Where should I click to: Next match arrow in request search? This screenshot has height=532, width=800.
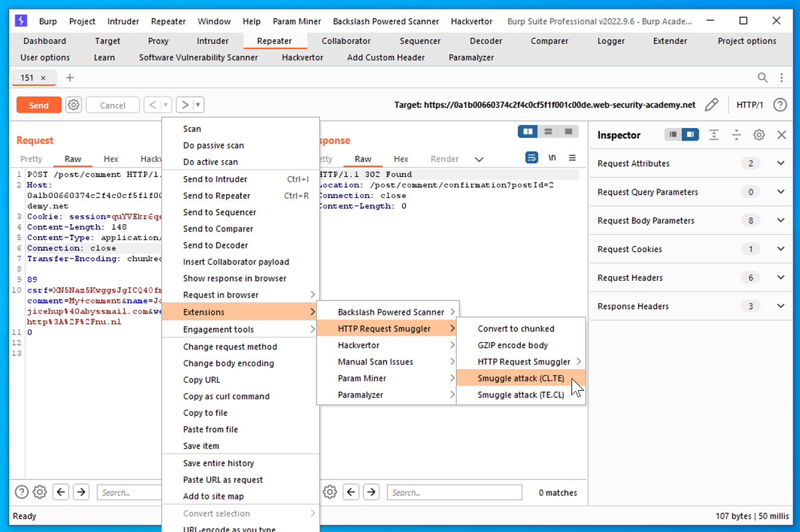[81, 492]
